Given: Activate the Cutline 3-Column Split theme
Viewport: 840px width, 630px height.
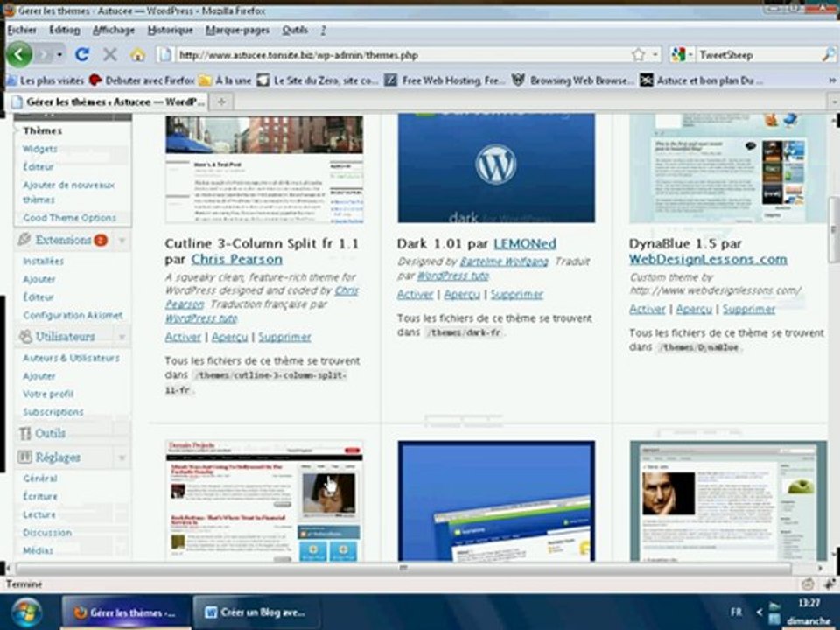Looking at the screenshot, I should [x=183, y=337].
